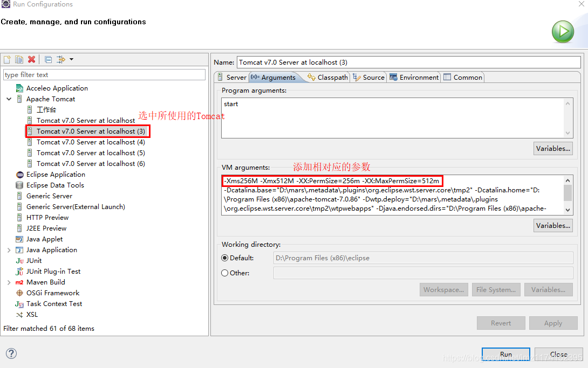The height and width of the screenshot is (368, 588).
Task: Select the Default working directory option
Action: pyautogui.click(x=224, y=258)
